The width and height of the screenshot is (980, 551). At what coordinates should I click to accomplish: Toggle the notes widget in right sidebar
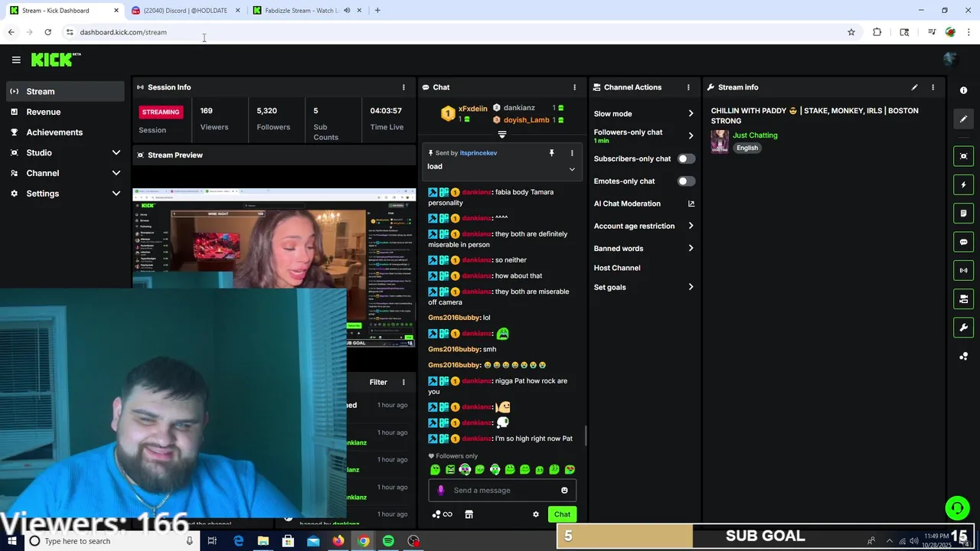click(x=963, y=213)
